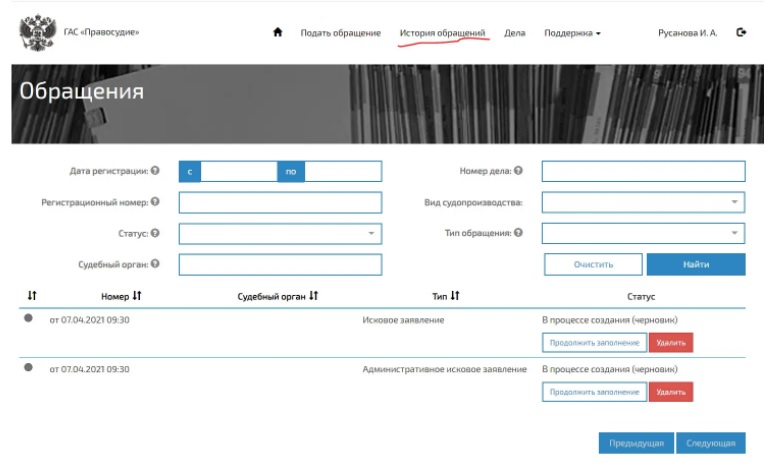Click status dot of Административное исковое заявление row
The height and width of the screenshot is (466, 775).
tap(28, 367)
